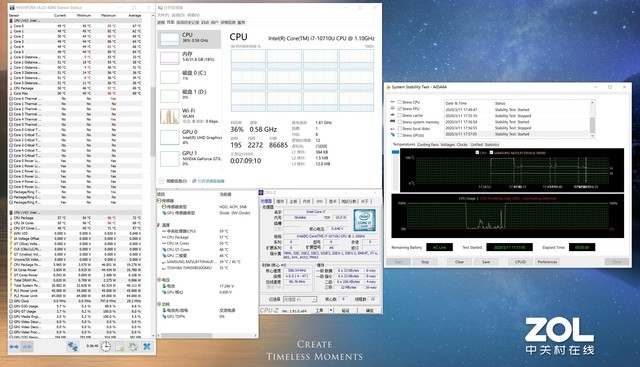
Task: Click the CPUID button in AIDA64
Action: pyautogui.click(x=520, y=262)
